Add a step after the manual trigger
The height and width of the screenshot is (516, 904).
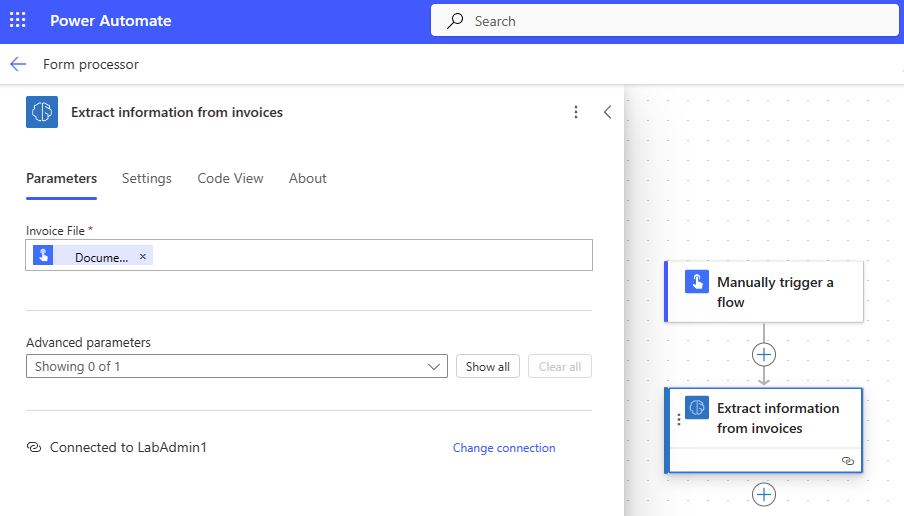click(x=764, y=355)
